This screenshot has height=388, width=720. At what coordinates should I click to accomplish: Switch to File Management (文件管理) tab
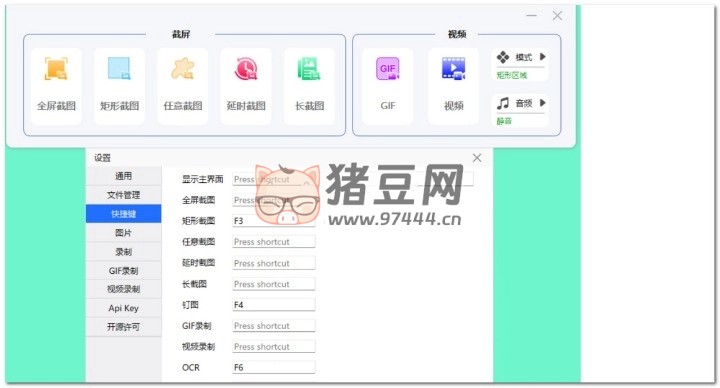click(124, 195)
